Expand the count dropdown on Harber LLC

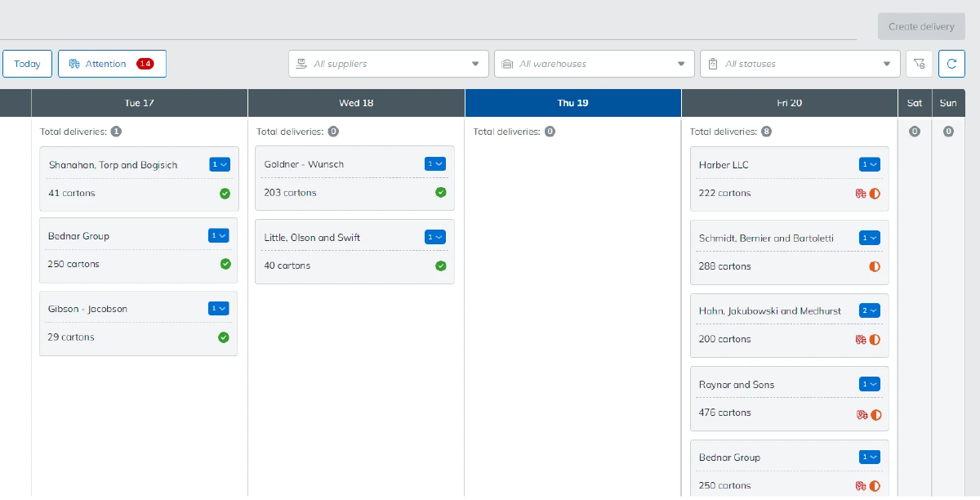870,164
